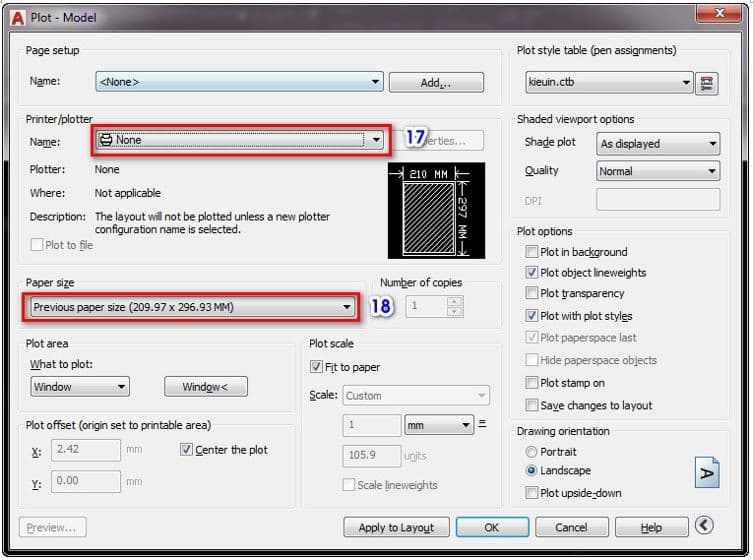Decrease number of copies with down arrow
Screen dimensions: 753x560
(455, 311)
